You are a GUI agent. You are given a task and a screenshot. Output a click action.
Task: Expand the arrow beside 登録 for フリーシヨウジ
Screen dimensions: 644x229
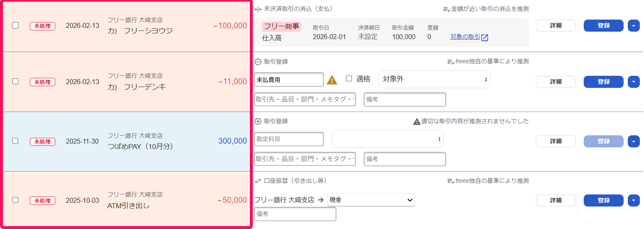[633, 25]
